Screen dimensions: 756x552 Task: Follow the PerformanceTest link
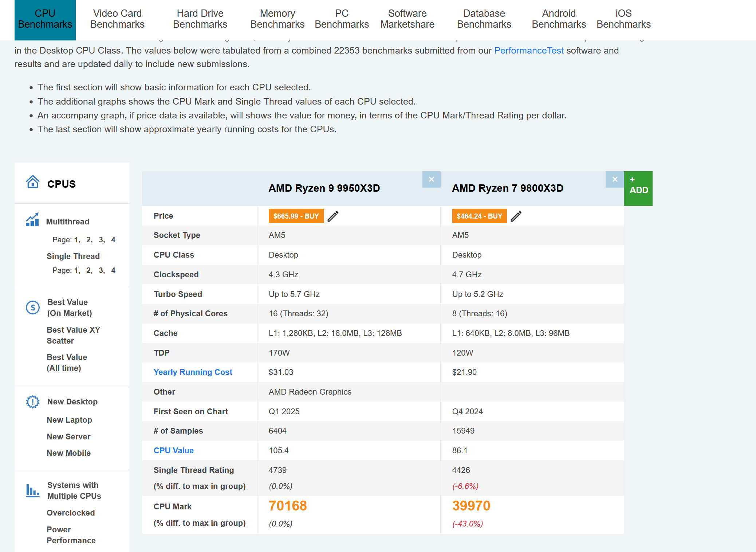coord(528,51)
